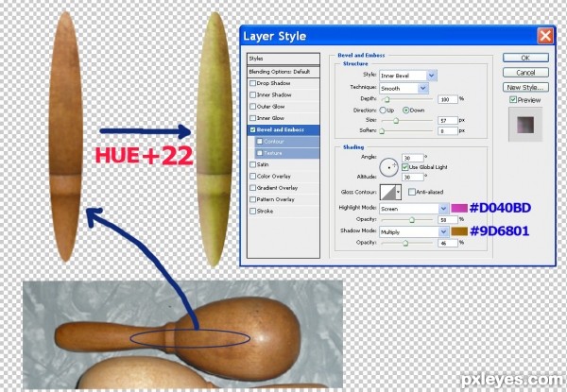Select Blending Options: Default entry
The width and height of the screenshot is (567, 392).
[x=283, y=72]
